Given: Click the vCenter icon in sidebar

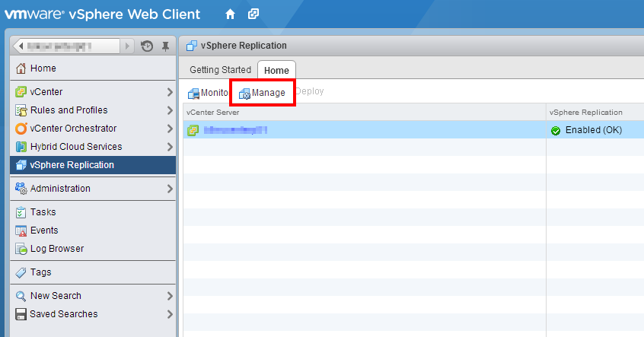Looking at the screenshot, I should [x=21, y=91].
